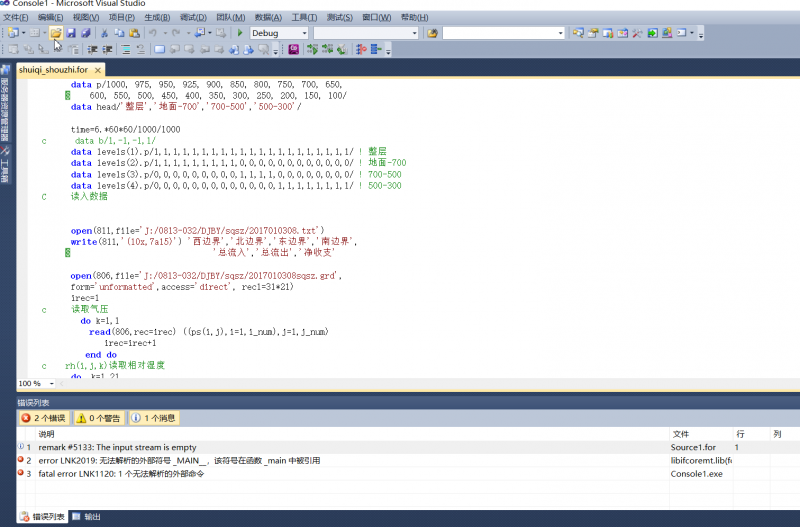800x527 pixels.
Task: Click the Save All icon
Action: click(x=85, y=33)
